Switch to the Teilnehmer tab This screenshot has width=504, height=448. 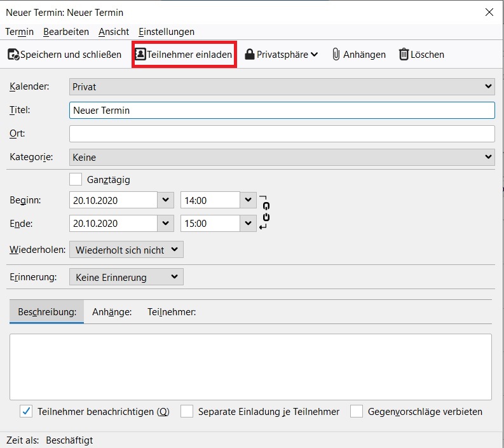(x=172, y=312)
